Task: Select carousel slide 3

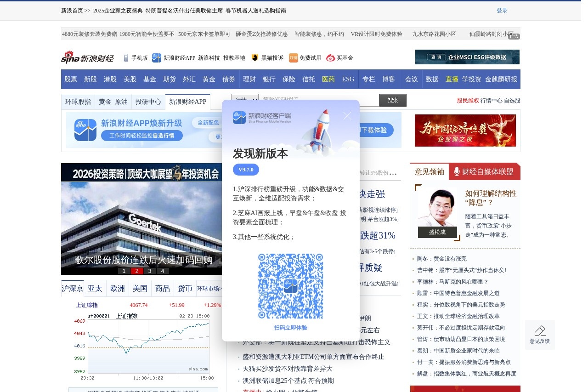Action: point(150,271)
